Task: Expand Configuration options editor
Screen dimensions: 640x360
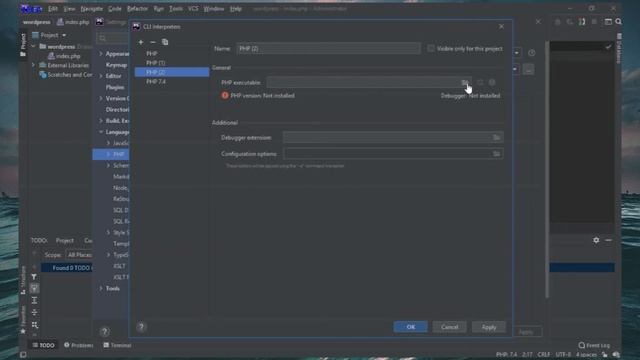Action: click(496, 154)
